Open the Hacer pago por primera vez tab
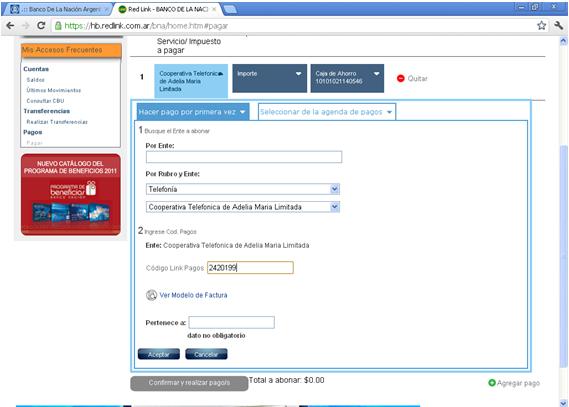This screenshot has height=407, width=569. (193, 112)
